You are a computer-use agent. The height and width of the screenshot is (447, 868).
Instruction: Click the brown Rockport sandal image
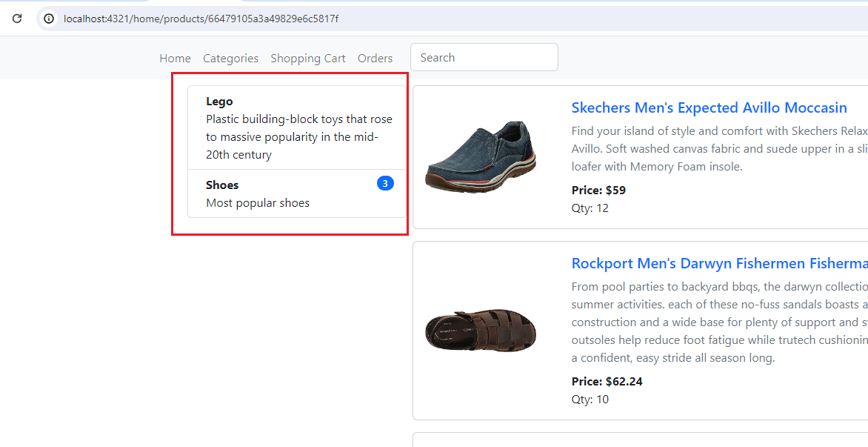(x=481, y=331)
